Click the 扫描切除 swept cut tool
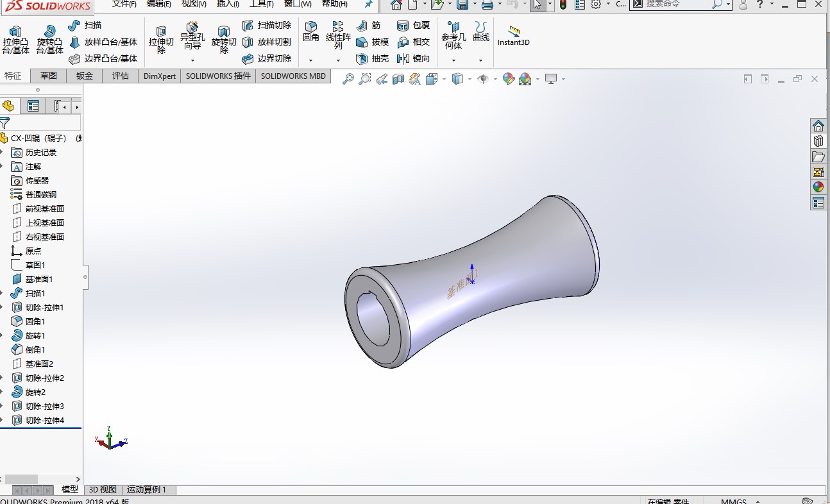The image size is (830, 504). coord(266,25)
